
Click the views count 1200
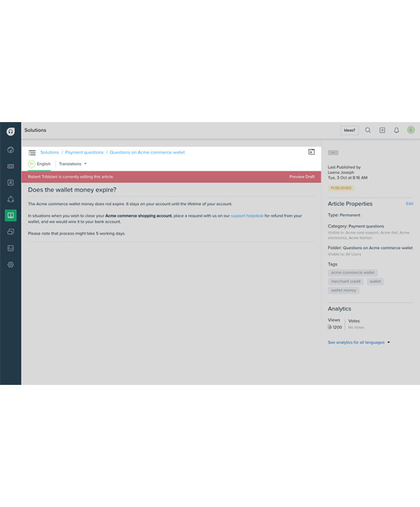pos(335,328)
